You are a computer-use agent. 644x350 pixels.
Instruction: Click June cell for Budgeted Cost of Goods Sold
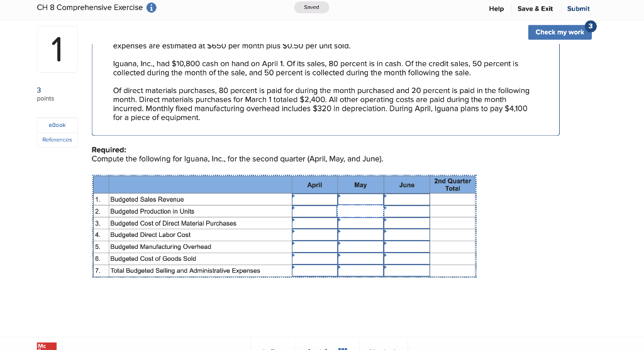(407, 259)
